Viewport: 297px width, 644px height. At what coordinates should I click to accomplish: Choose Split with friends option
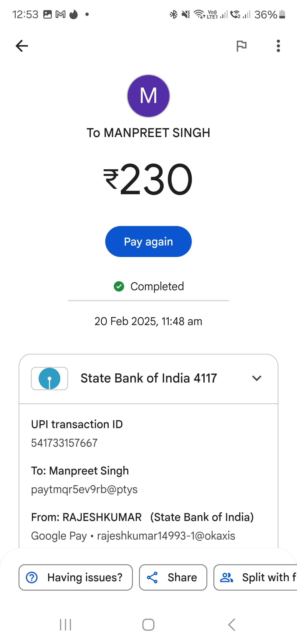tap(255, 577)
